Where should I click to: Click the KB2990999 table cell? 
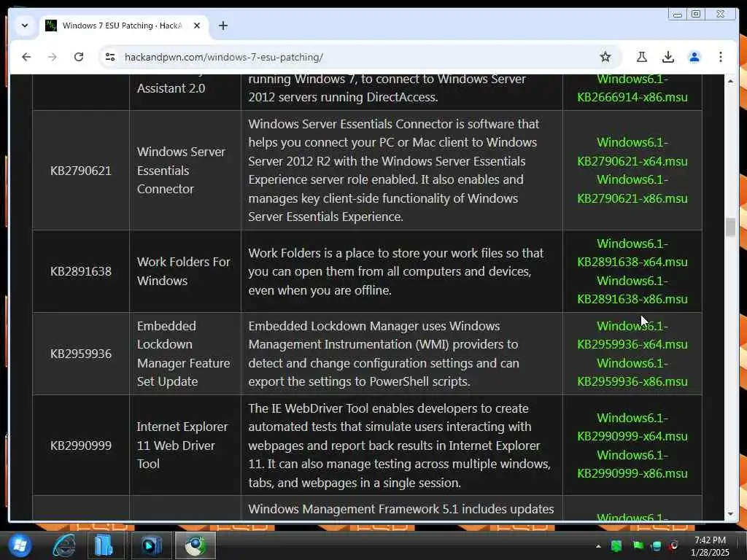pyautogui.click(x=80, y=446)
